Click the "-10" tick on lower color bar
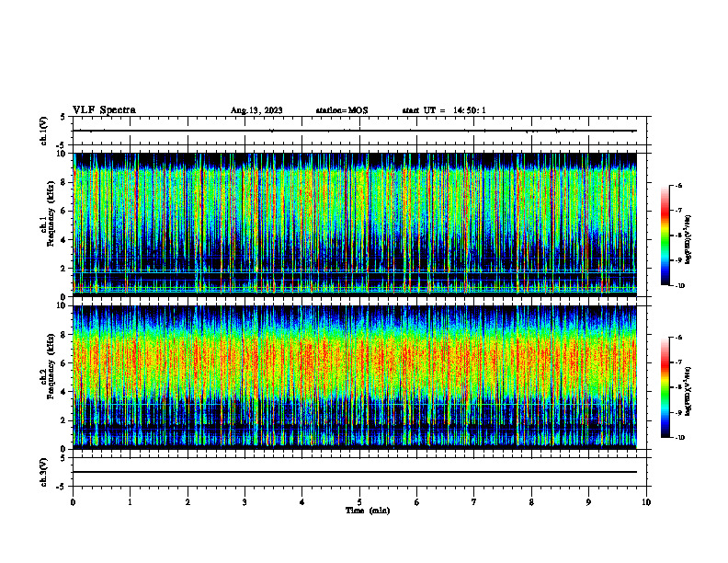Image resolution: width=728 pixels, height=563 pixels. click(x=680, y=438)
